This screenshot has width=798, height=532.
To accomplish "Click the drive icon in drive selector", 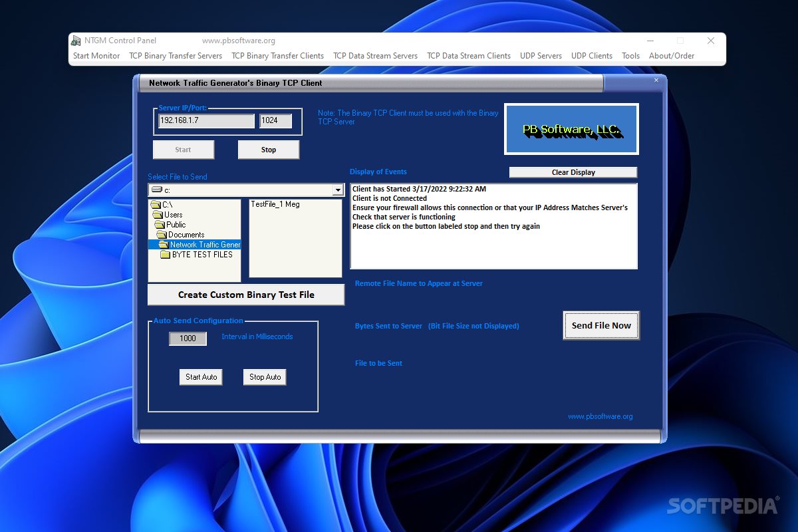I will [157, 190].
